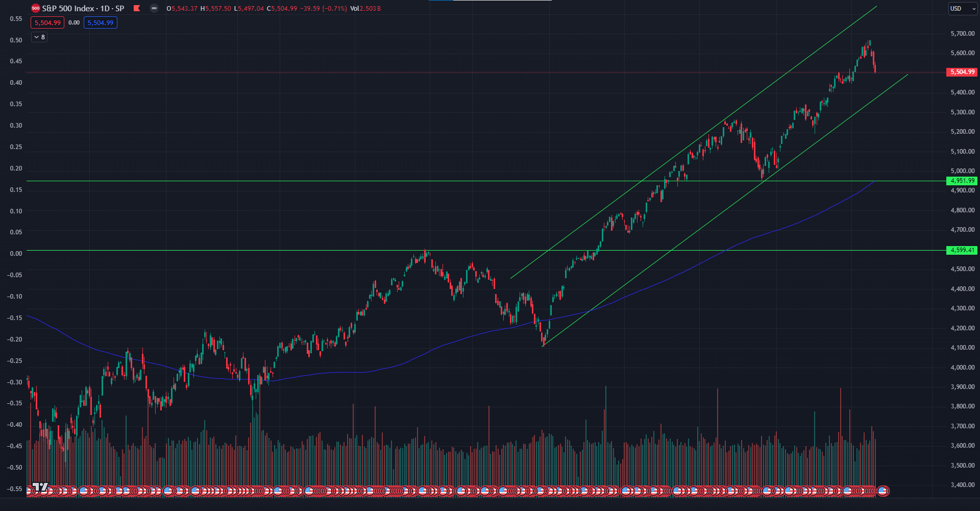Click the S&P 500 symbol logo icon
This screenshot has width=980, height=511.
click(x=35, y=8)
